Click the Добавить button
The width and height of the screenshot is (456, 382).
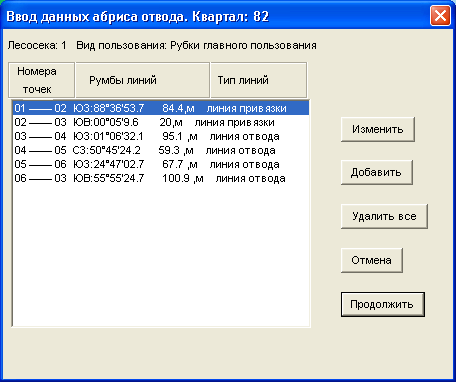(x=377, y=172)
